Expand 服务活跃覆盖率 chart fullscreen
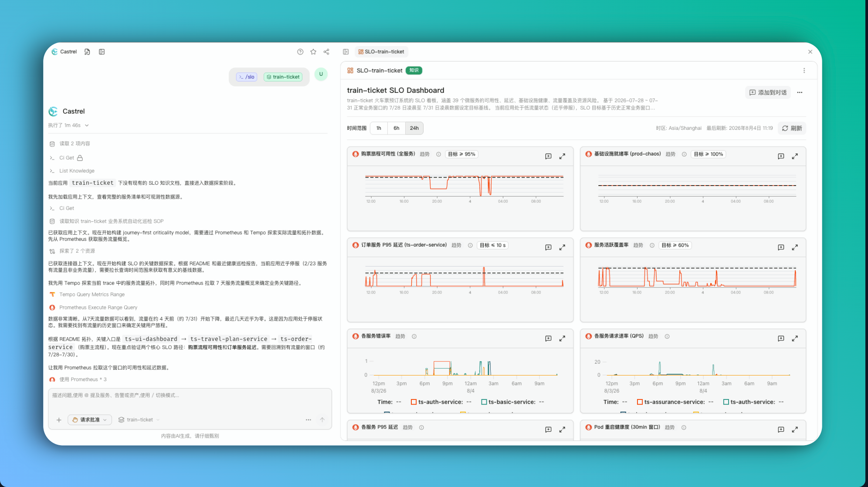The image size is (868, 487). (795, 247)
